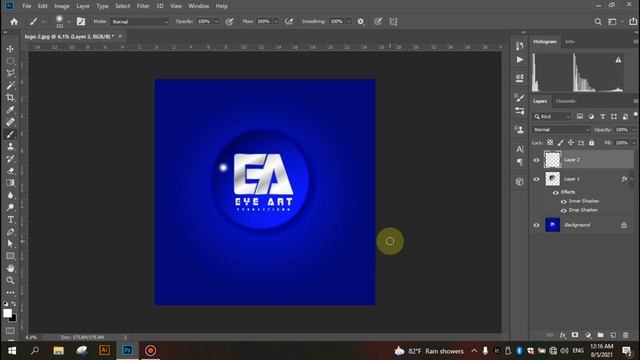Open the Windows Start menu
This screenshot has width=640, height=360.
click(12, 351)
